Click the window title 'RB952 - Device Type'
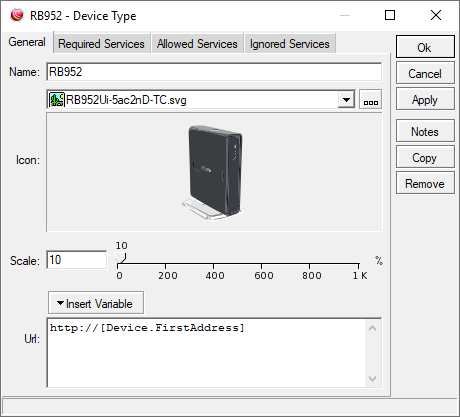Screen dimensions: 460x417 click(83, 16)
